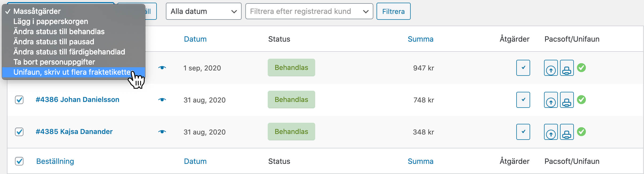644x174 pixels.
Task: Uncheck order #4386 Johan Danielsson checkbox
Action: [19, 100]
